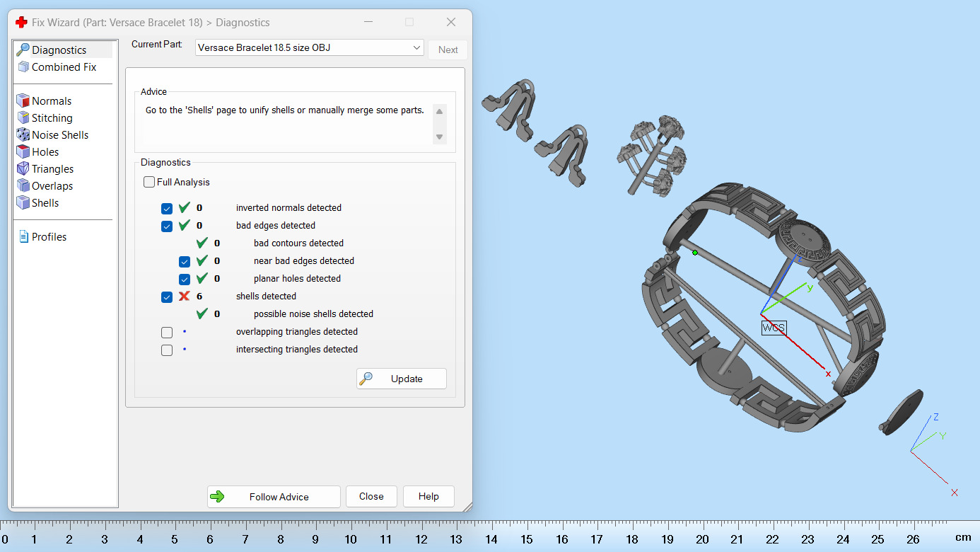Click green checkmark beside inverted normals detected

185,207
